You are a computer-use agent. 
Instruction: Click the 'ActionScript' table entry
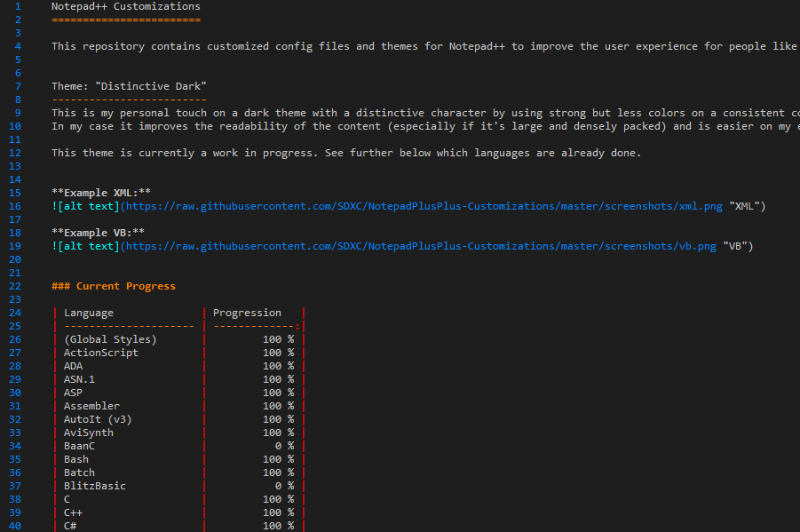101,353
